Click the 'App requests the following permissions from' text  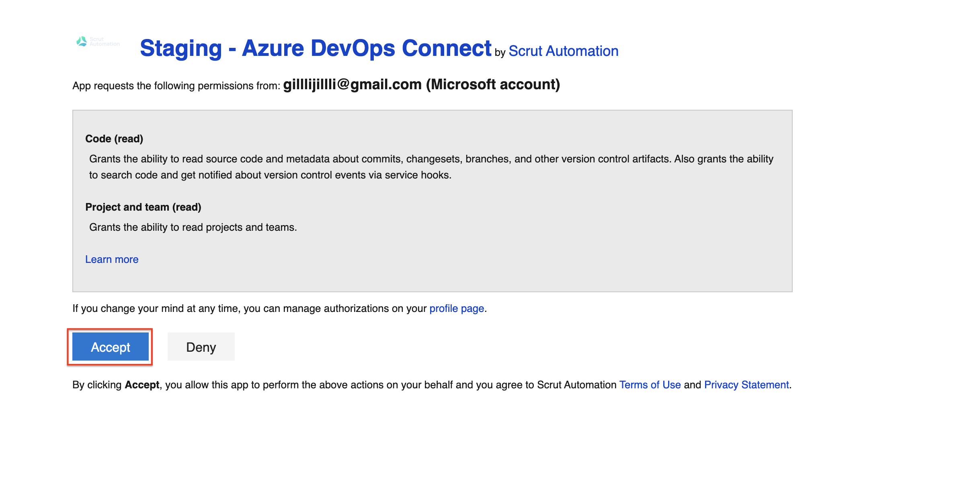coord(176,86)
